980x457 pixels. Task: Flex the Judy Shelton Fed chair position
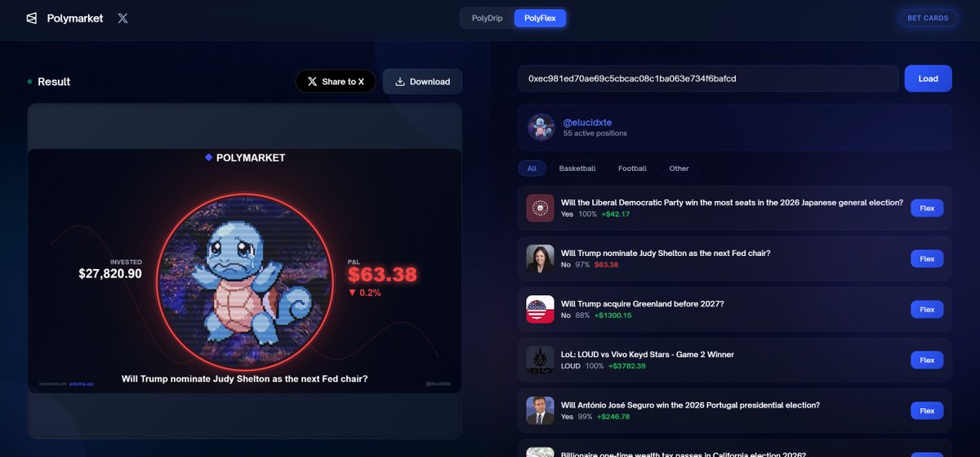point(927,258)
